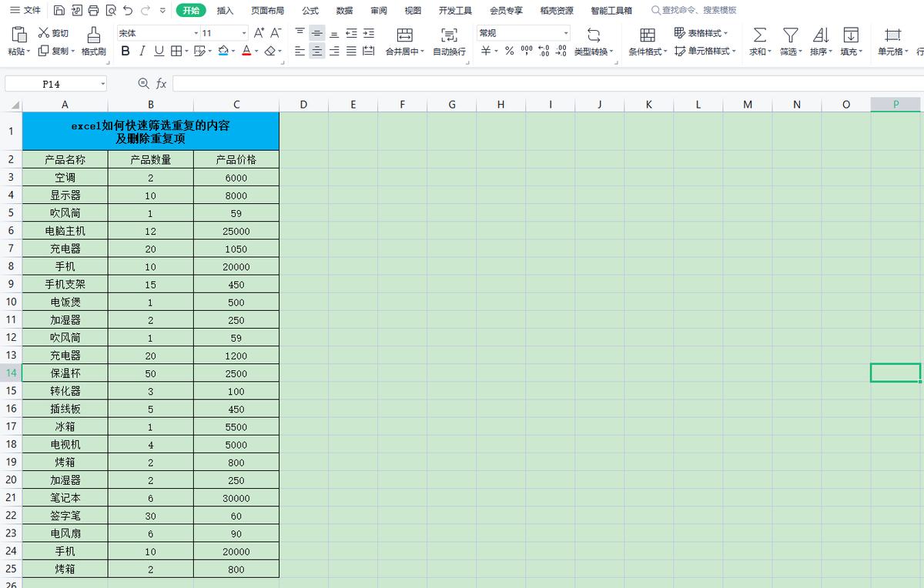
Task: Apply percent style format
Action: tap(509, 51)
